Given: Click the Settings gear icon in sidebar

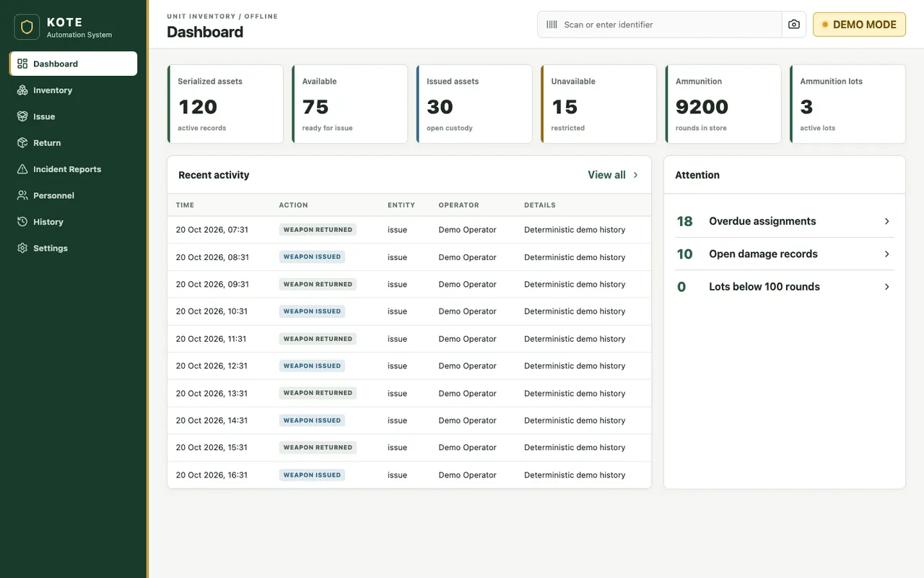Looking at the screenshot, I should [x=22, y=248].
